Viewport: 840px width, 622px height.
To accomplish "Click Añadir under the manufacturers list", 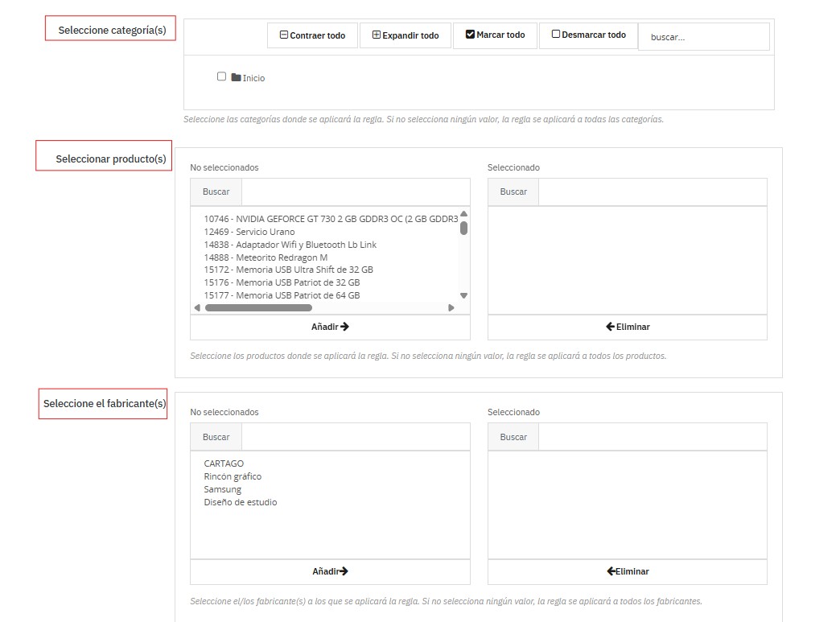I will pos(330,572).
